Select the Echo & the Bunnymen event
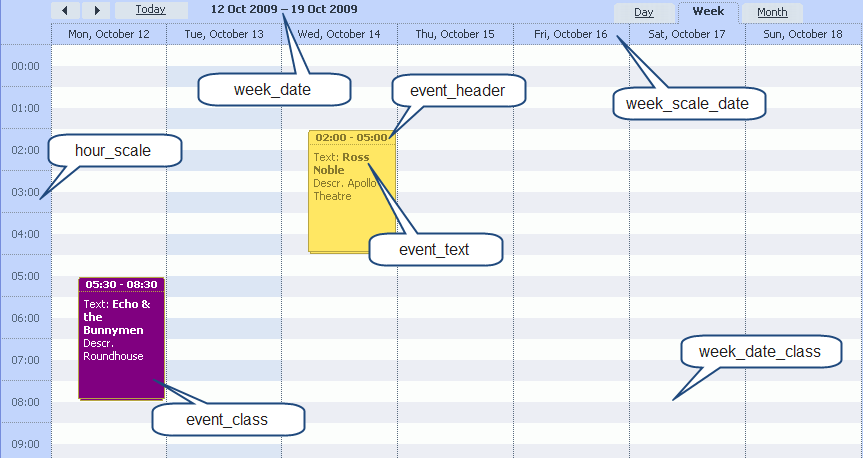 click(x=121, y=345)
